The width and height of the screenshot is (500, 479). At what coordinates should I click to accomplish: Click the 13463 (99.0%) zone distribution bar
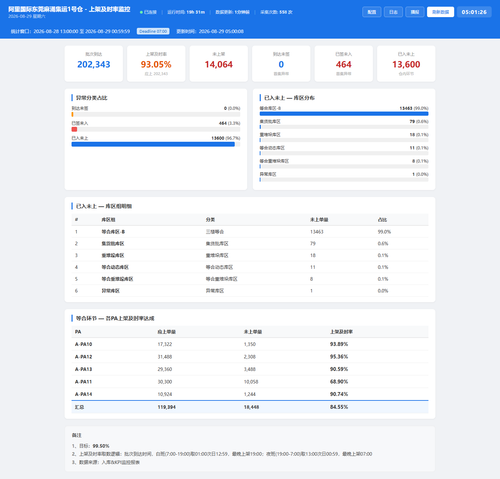tap(344, 114)
